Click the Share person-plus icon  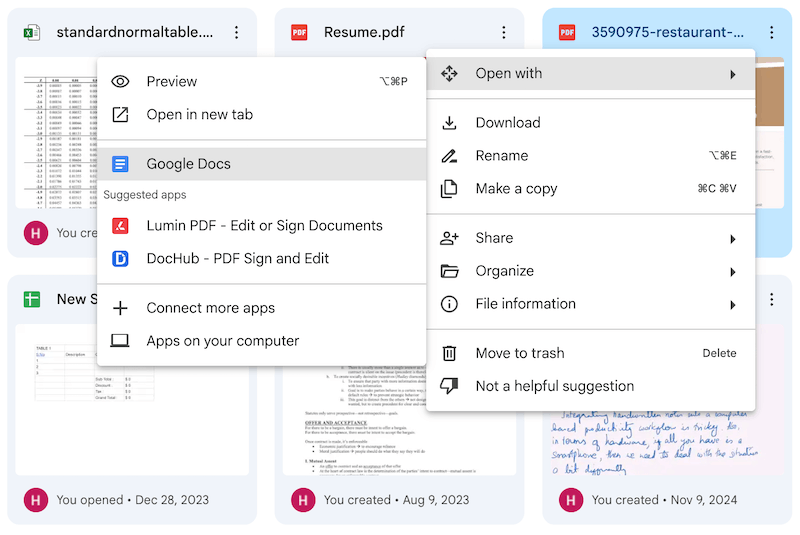(449, 238)
